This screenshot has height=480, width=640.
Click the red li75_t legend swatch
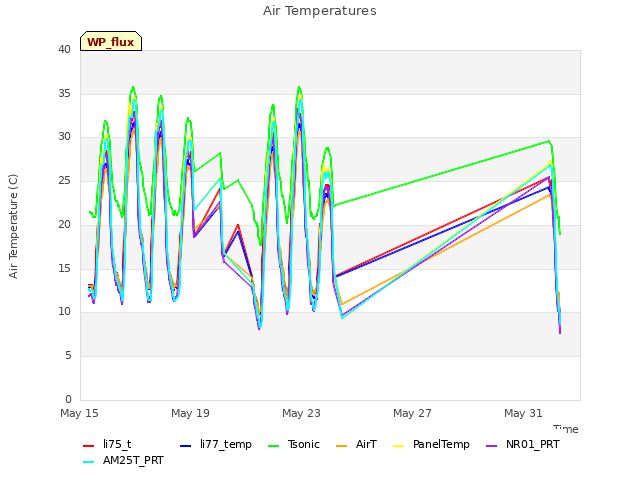(89, 446)
